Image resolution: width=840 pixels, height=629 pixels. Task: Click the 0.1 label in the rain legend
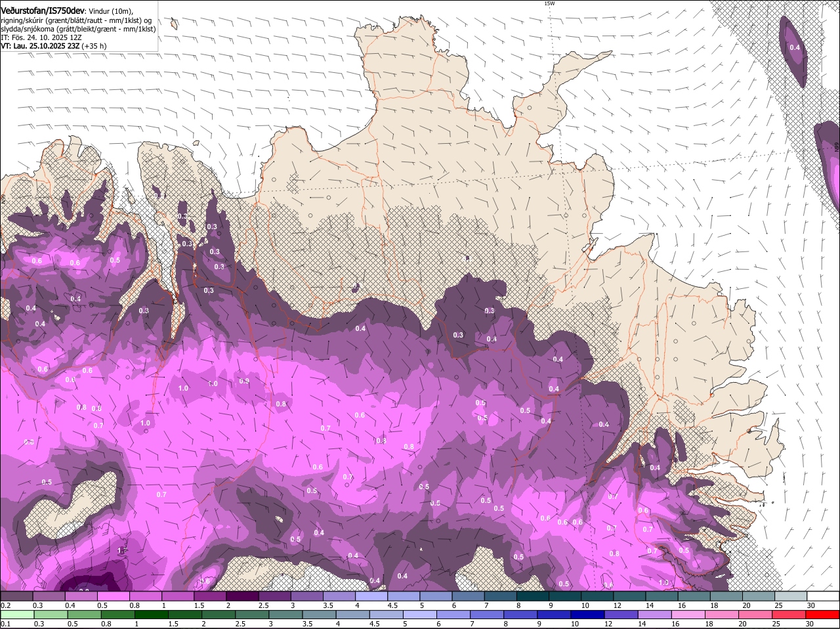click(5, 624)
